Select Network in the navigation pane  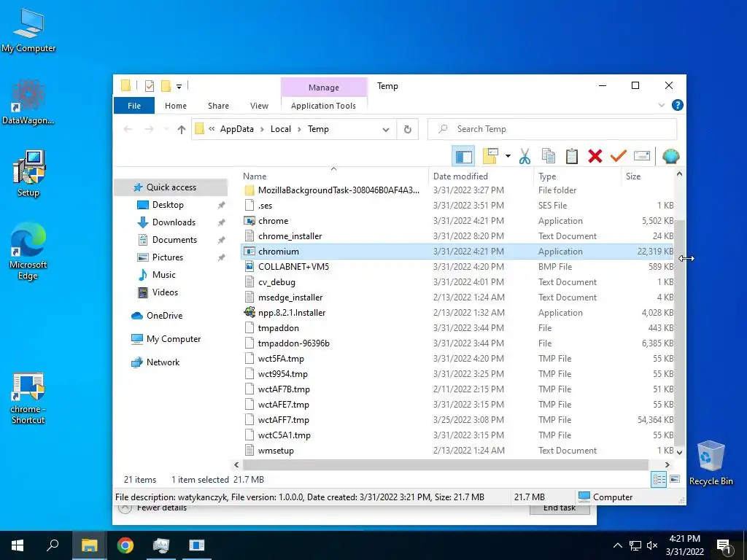point(163,362)
